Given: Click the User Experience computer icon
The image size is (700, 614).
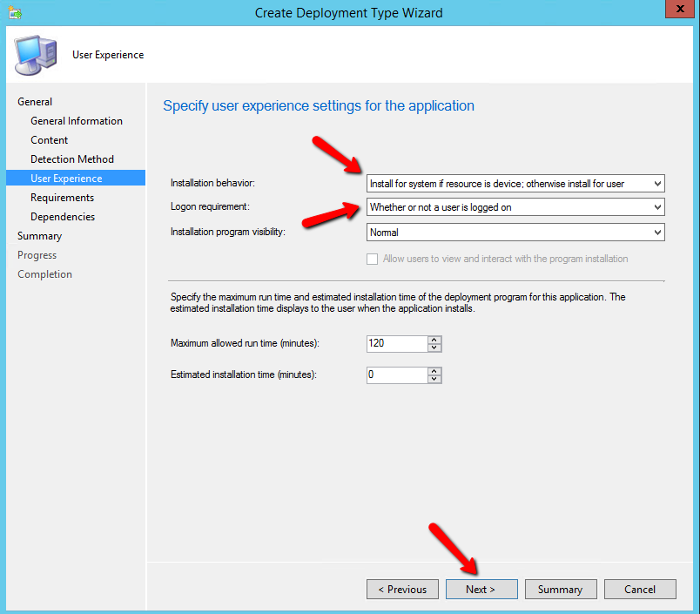Looking at the screenshot, I should click(34, 55).
